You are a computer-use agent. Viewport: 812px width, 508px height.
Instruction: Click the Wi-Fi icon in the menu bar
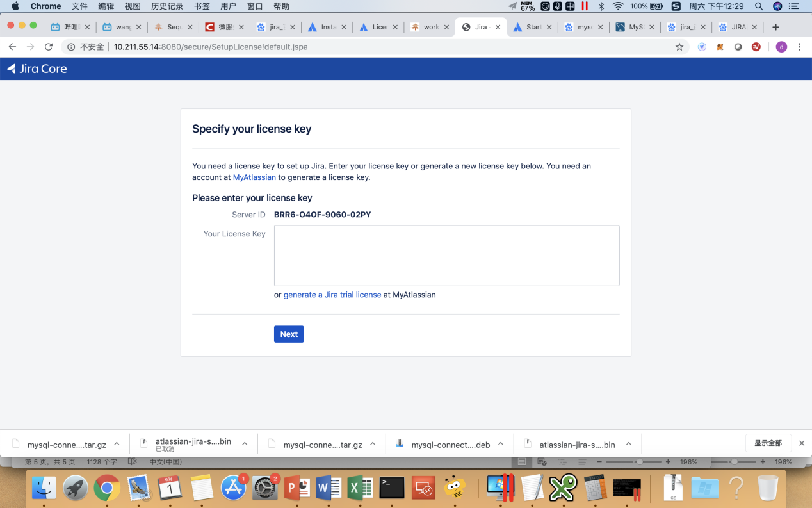coord(618,6)
